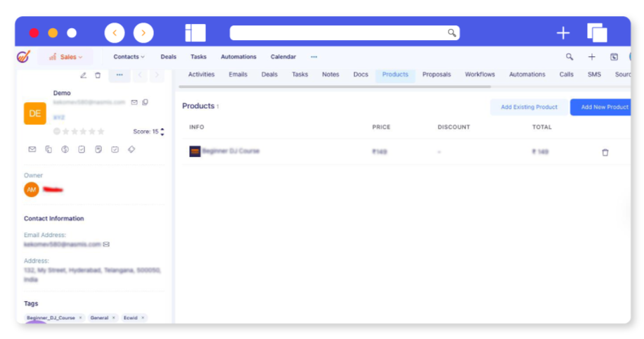The height and width of the screenshot is (339, 644).
Task: Open the Calendar menu item
Action: tap(283, 57)
